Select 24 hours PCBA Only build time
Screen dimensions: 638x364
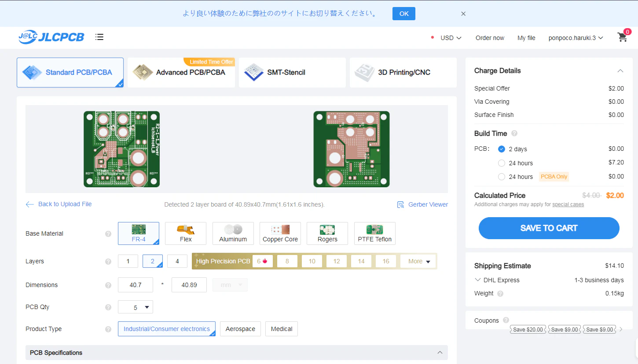pyautogui.click(x=502, y=177)
